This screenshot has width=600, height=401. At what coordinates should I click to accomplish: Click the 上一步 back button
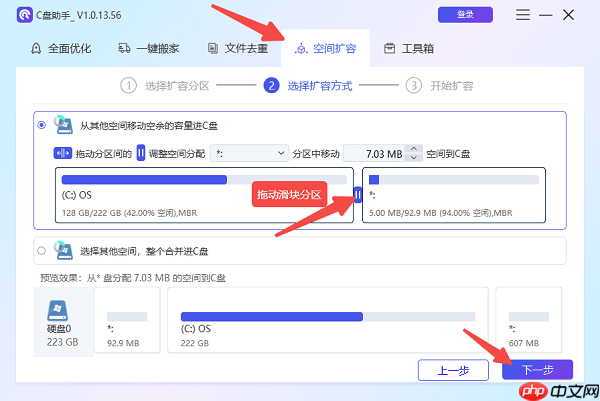tap(453, 370)
